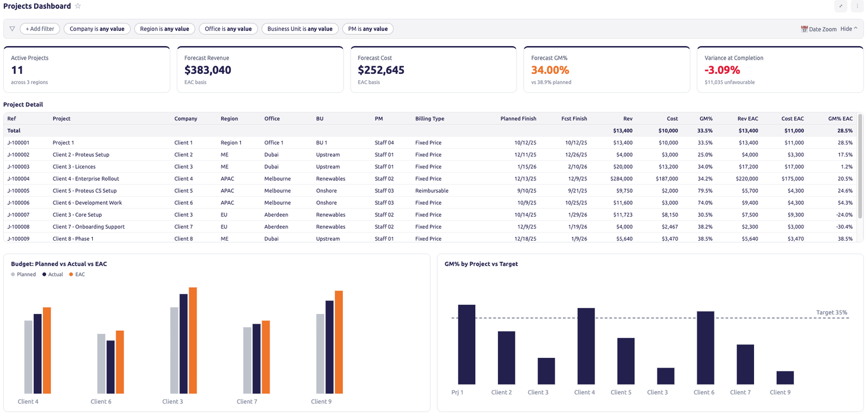Select the Forecast Revenue KPI card

coord(260,70)
